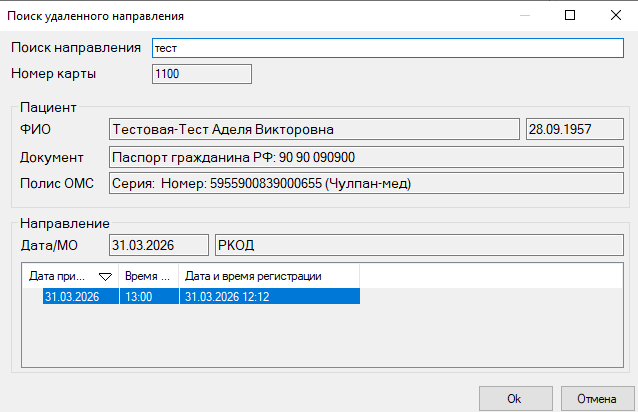The image size is (638, 412).
Task: Click the sort arrow in the first column header
Action: [x=105, y=277]
